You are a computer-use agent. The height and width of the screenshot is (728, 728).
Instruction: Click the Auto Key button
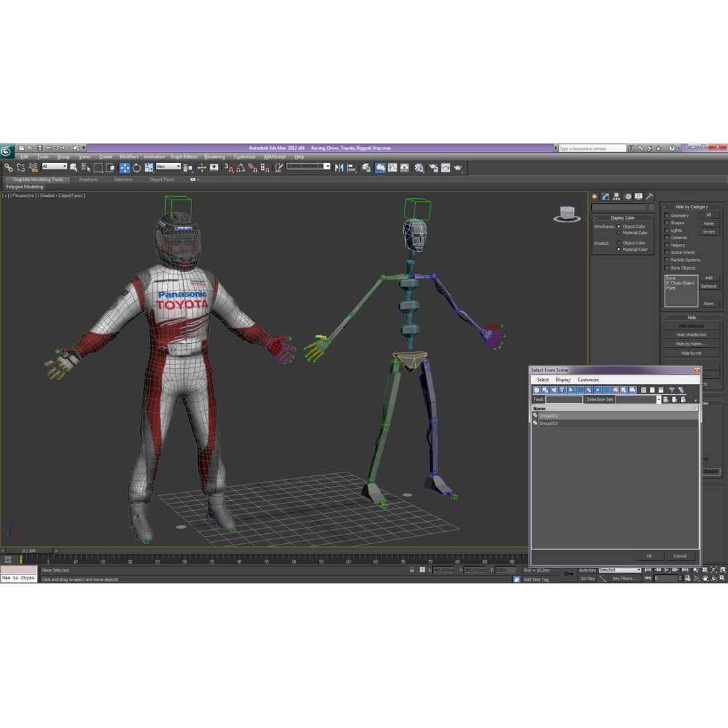pyautogui.click(x=587, y=570)
